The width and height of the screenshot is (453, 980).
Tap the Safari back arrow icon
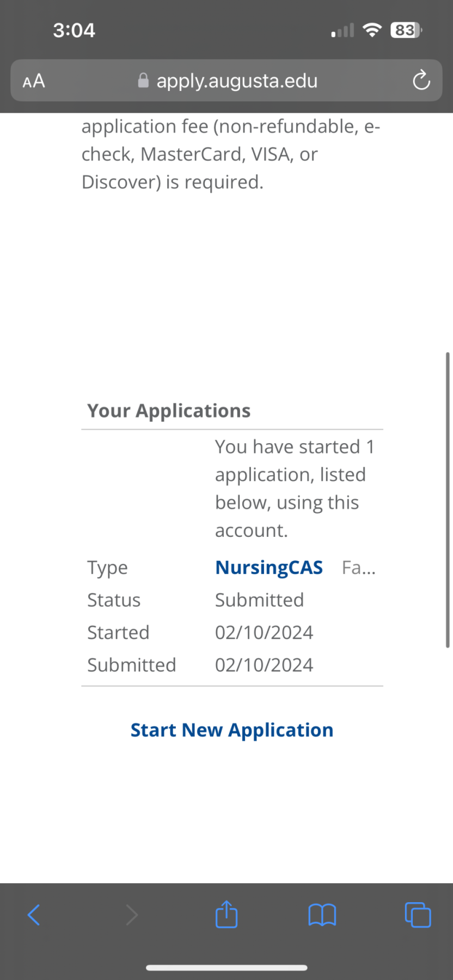pyautogui.click(x=34, y=915)
